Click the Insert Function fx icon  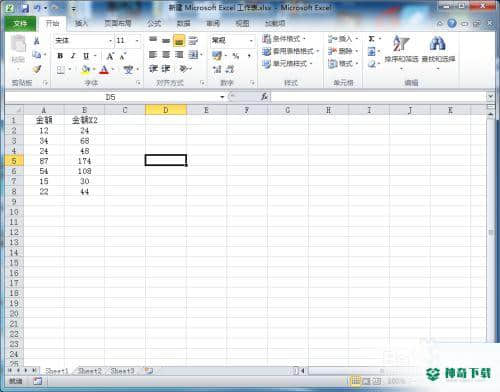(x=265, y=97)
